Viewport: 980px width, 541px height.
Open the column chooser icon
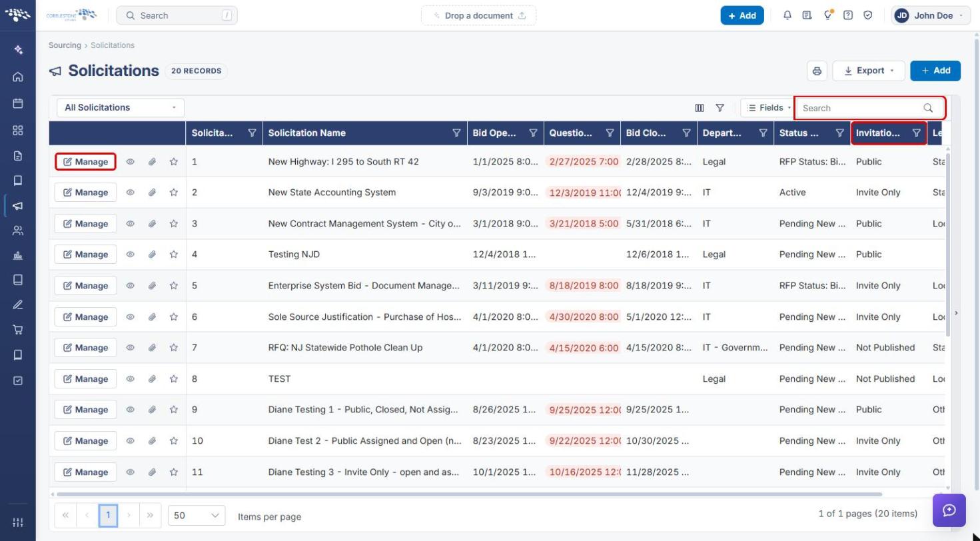pyautogui.click(x=700, y=108)
